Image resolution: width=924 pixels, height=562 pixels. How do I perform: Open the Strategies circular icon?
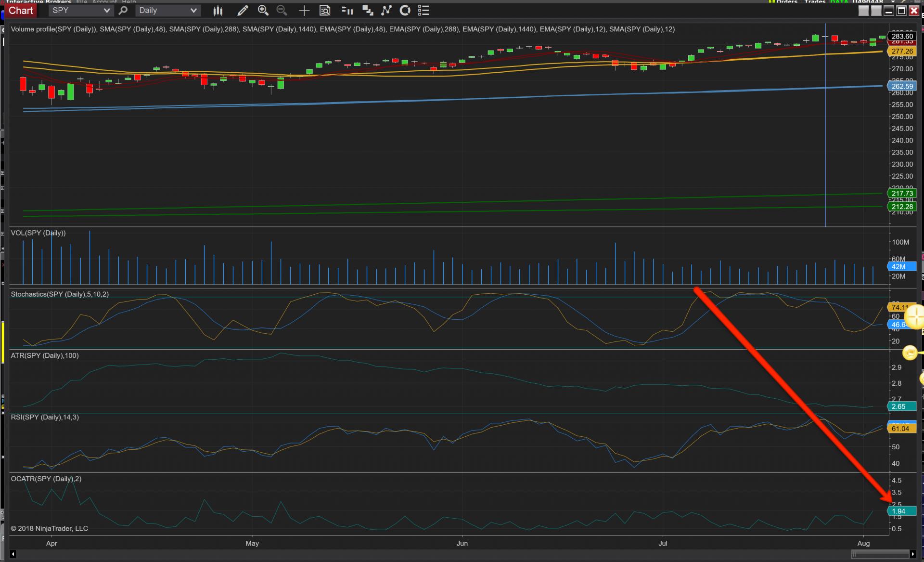[x=405, y=11]
